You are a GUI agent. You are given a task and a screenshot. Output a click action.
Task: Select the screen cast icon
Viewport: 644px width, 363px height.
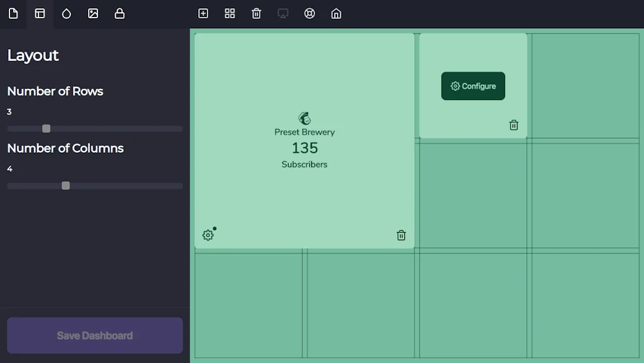(x=282, y=13)
